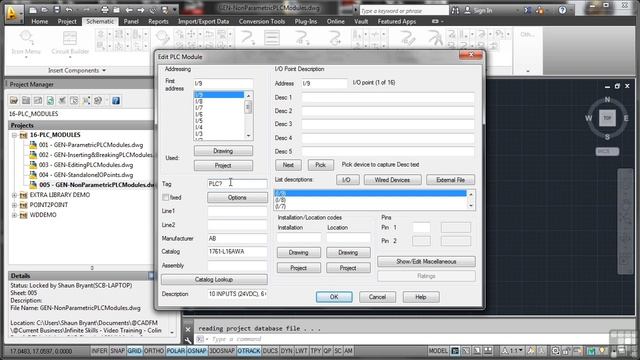Click the Next button under Desc 5
640x360 pixels.
288,165
